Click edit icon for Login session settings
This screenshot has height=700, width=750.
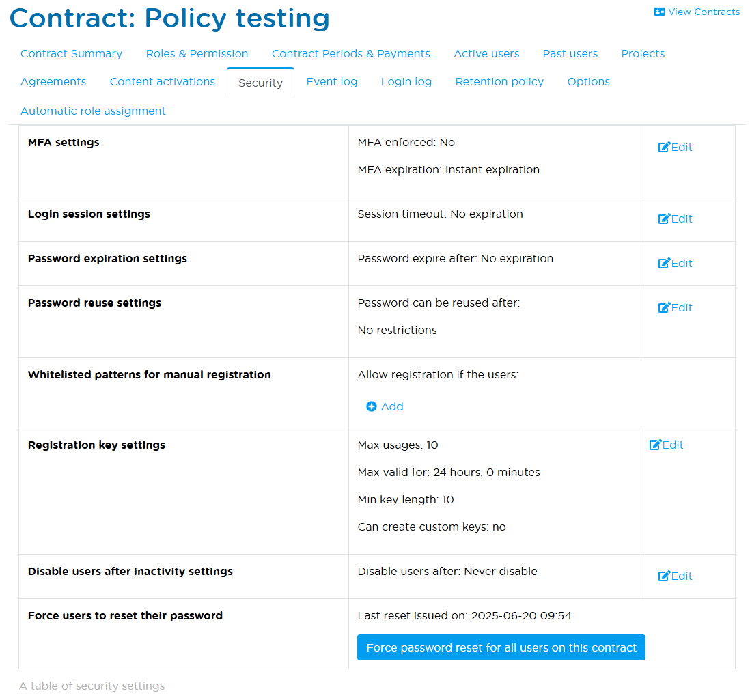tap(664, 219)
